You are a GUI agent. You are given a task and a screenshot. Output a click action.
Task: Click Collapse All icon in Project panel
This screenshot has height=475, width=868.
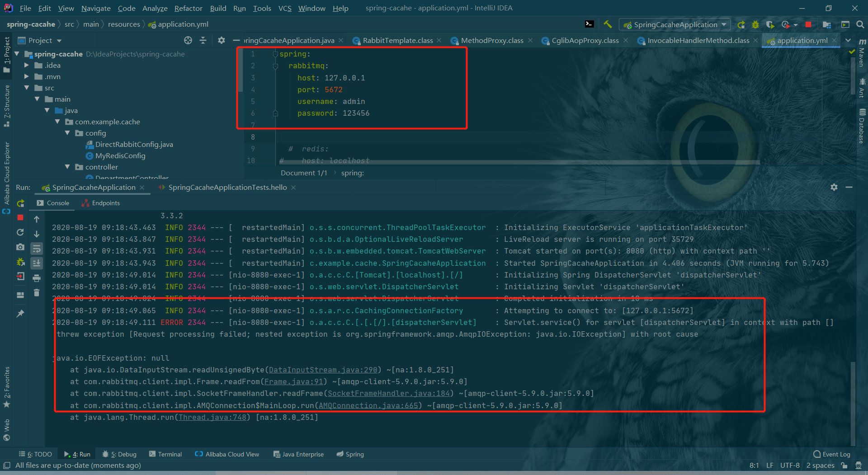[203, 40]
